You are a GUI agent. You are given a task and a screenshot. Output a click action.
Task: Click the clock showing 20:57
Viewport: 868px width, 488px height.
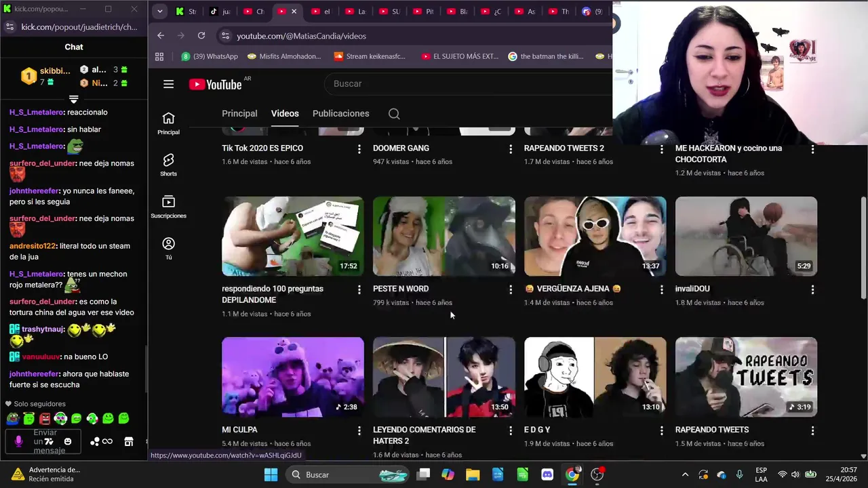pos(848,470)
